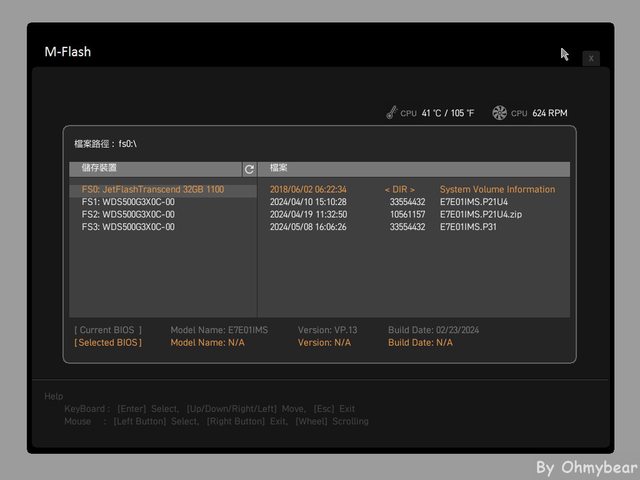Select the E7E01IMS.P21U4.zip archive file
Screen dimensions: 640x480
(x=481, y=214)
